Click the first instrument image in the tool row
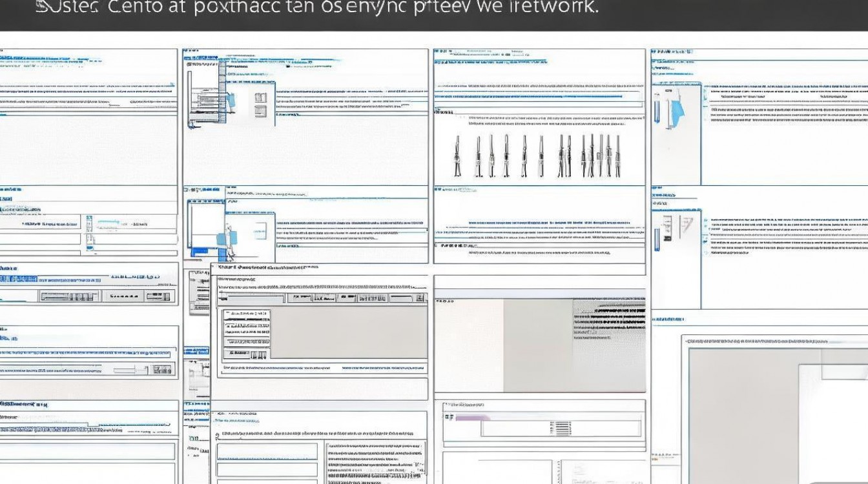Screen dimensions: 868x484 tap(458, 156)
